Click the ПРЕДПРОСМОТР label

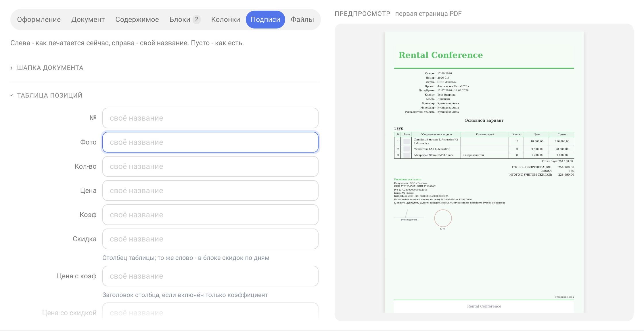pos(363,14)
